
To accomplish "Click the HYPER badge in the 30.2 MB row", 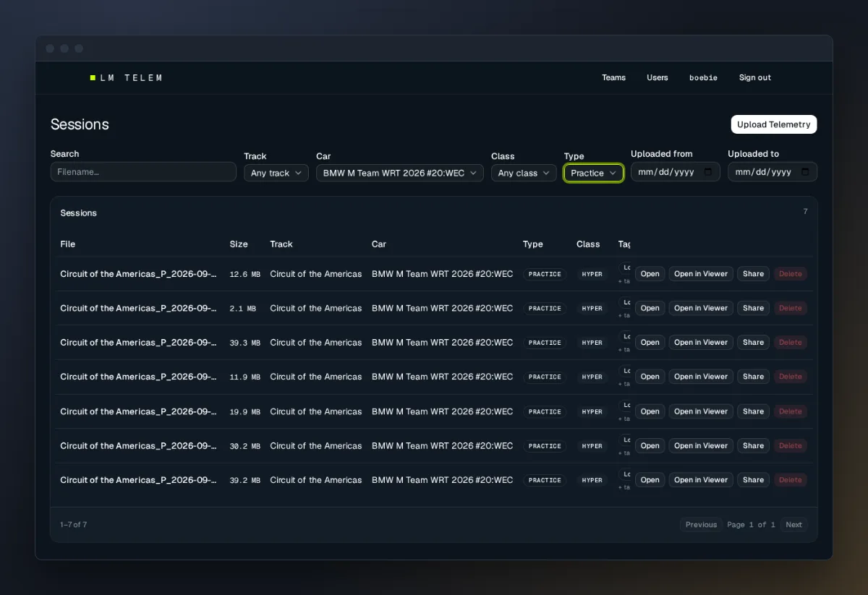I will 592,446.
